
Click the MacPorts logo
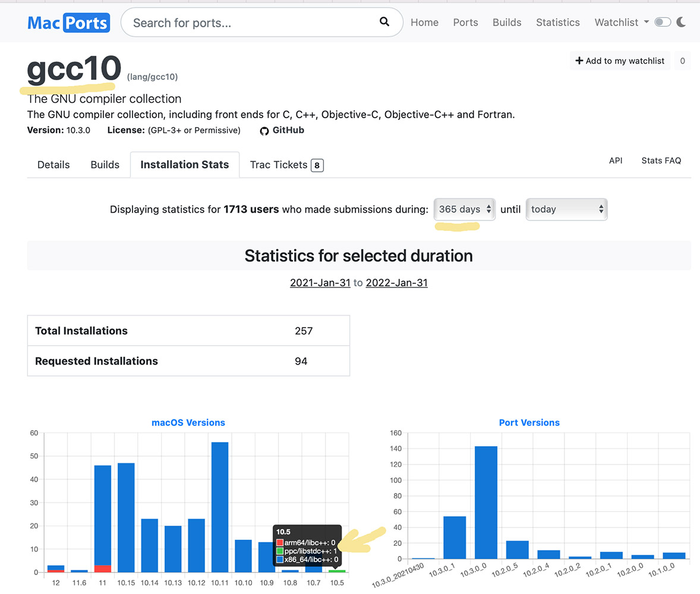pyautogui.click(x=68, y=23)
